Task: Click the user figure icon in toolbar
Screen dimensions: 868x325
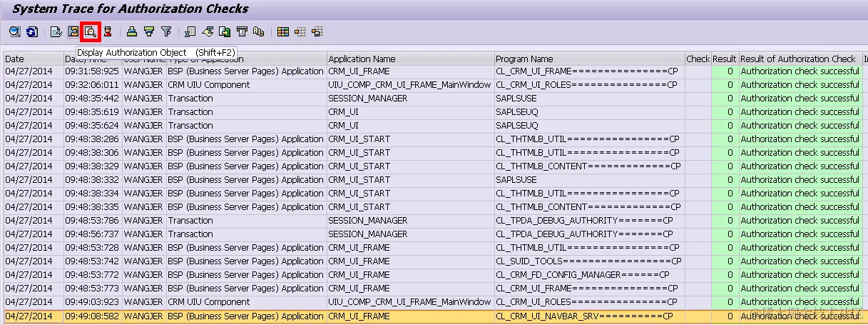Action: coord(108,31)
